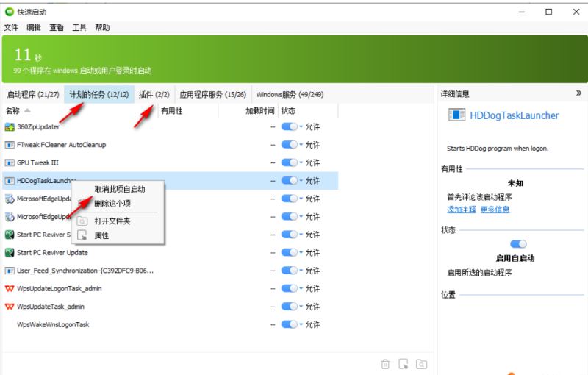The image size is (588, 375).
Task: Click the HDDogTaskLauncher row icon
Action: (x=10, y=181)
